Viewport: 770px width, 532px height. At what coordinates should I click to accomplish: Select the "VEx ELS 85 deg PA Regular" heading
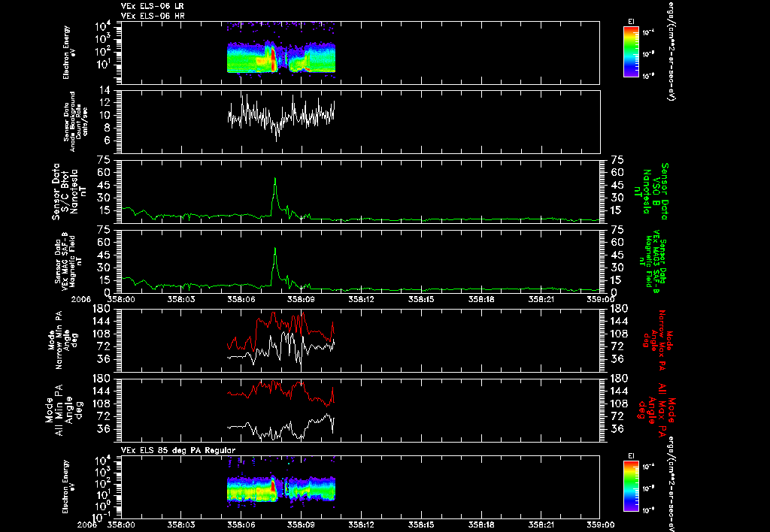pyautogui.click(x=178, y=450)
